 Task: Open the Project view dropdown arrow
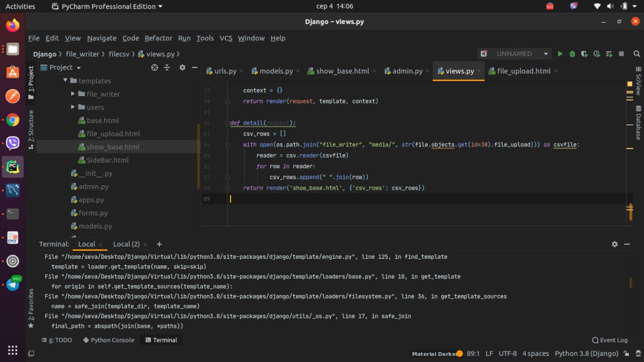pyautogui.click(x=79, y=68)
